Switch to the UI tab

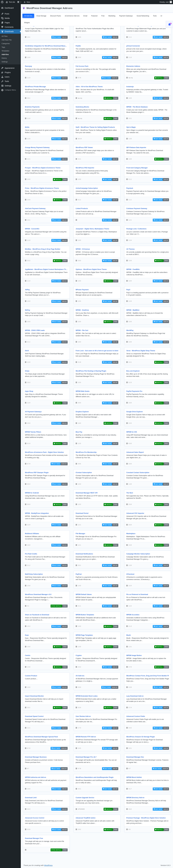click(x=161, y=16)
